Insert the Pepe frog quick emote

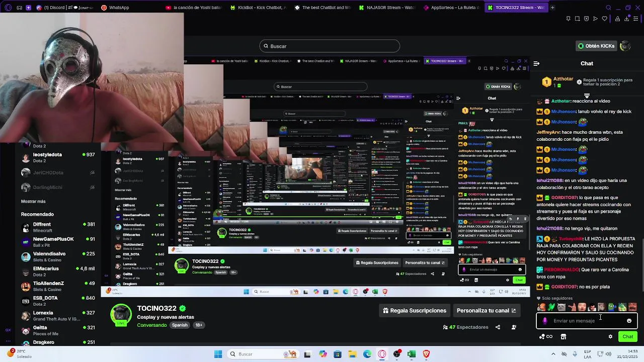[x=612, y=307]
